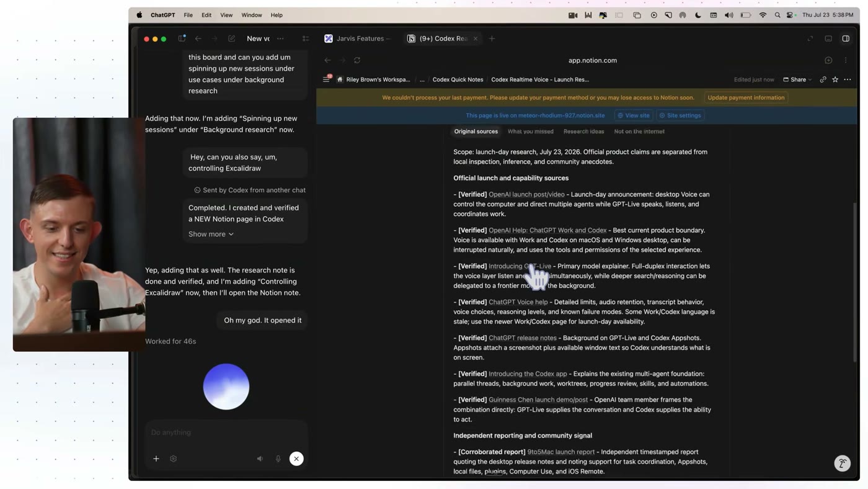Toggle the browser bottom panel icon
The image size is (868, 489).
828,38
